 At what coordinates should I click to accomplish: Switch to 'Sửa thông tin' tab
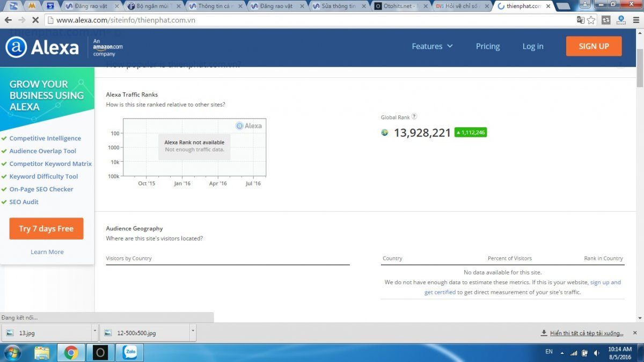point(339,6)
